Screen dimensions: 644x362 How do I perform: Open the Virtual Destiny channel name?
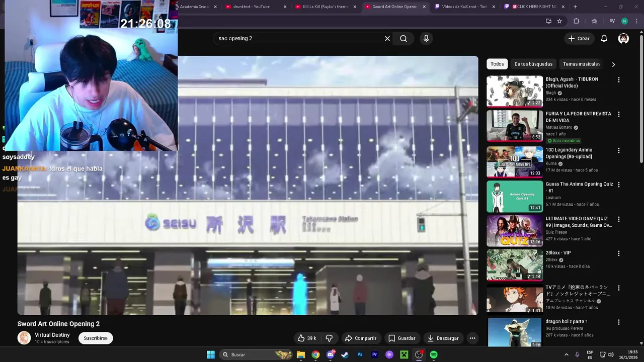coord(52,335)
